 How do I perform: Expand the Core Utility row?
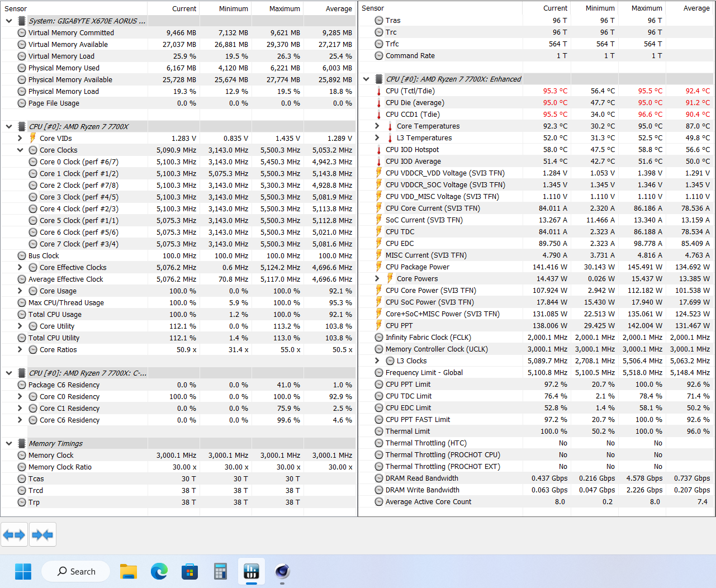tap(20, 326)
